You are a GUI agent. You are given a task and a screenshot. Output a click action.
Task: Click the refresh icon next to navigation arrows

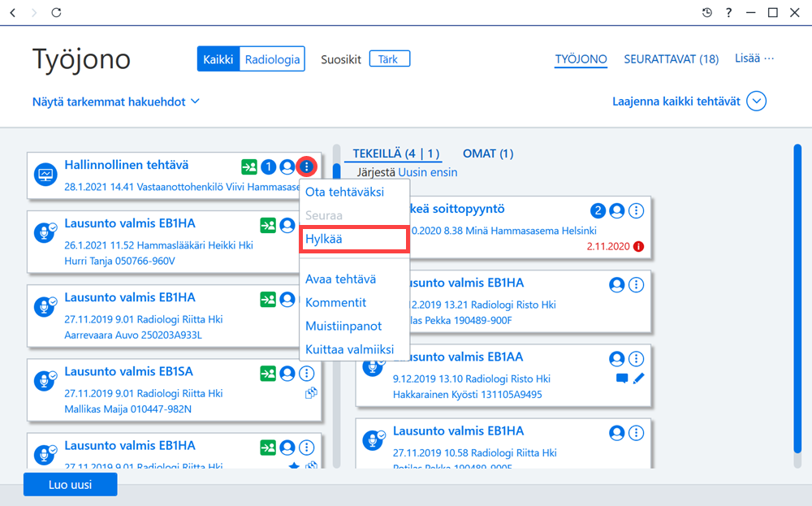coord(57,12)
